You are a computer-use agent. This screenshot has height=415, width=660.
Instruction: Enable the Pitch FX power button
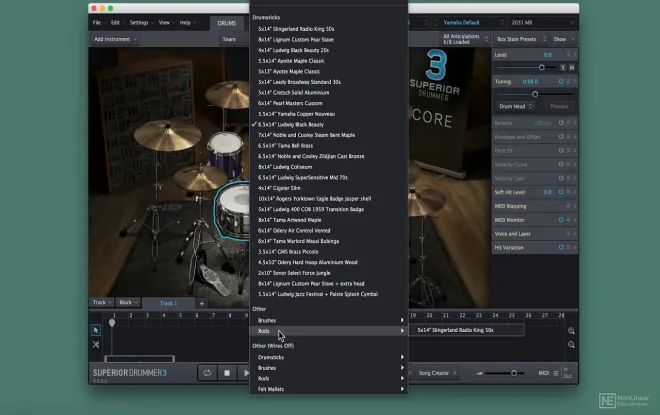click(561, 150)
